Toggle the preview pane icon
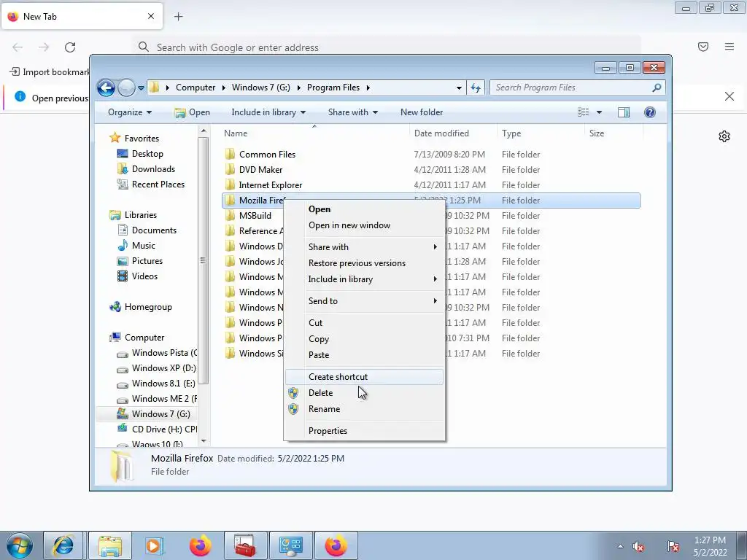Viewport: 747px width, 560px height. pos(624,112)
